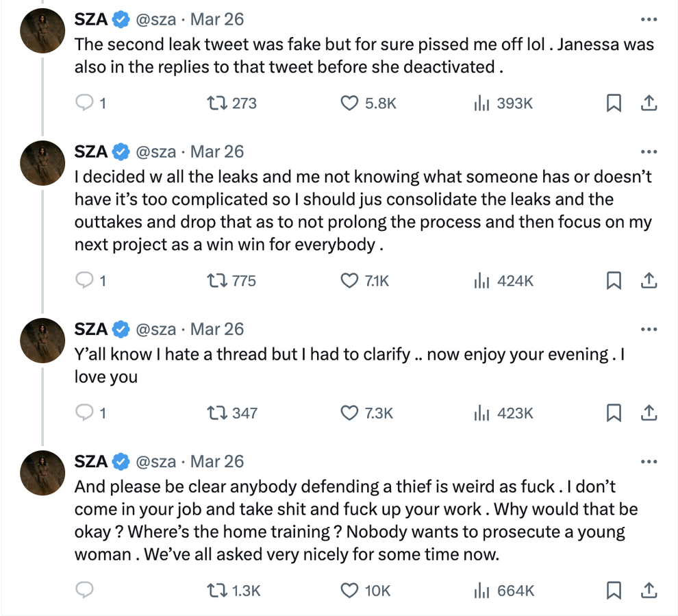Open SZA's profile picture on the first tweet
The image size is (678, 616).
[x=42, y=30]
